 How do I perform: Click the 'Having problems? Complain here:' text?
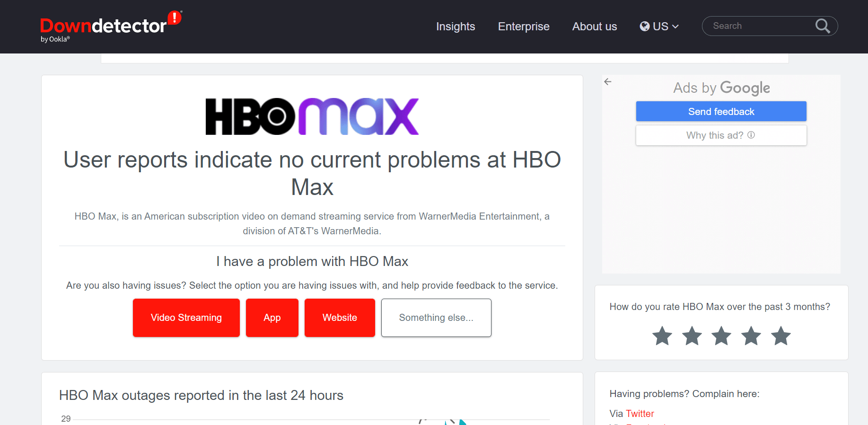click(x=684, y=394)
